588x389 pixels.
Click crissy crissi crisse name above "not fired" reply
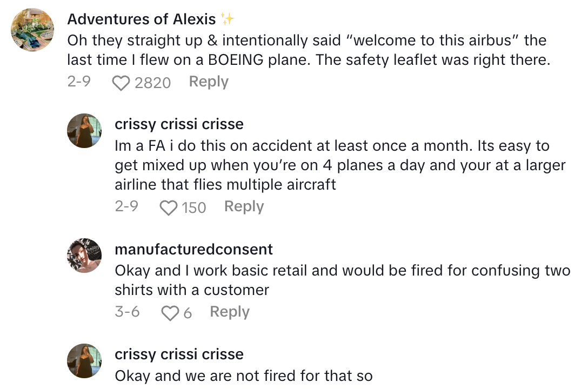(179, 354)
